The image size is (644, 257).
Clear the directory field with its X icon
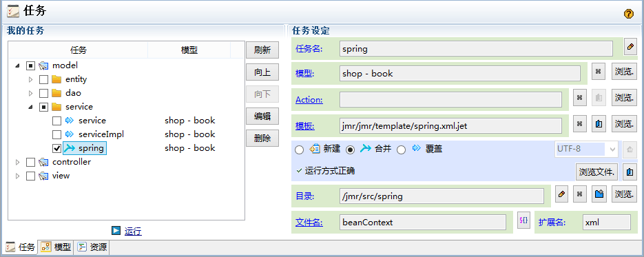[579, 194]
